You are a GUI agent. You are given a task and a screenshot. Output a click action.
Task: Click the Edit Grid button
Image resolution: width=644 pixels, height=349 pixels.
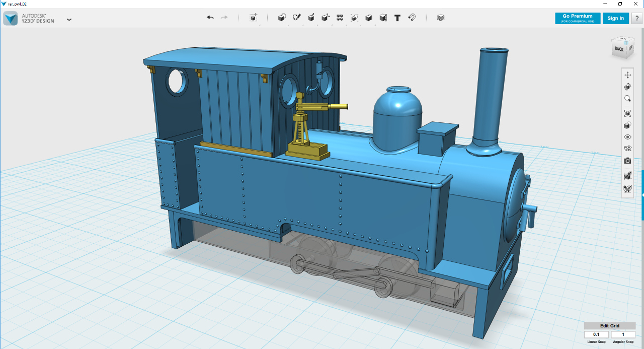610,326
